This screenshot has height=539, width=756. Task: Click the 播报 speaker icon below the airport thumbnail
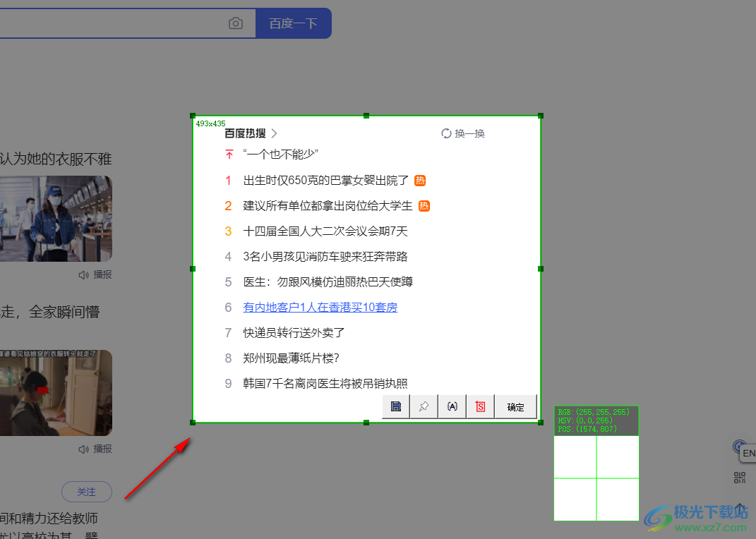(83, 274)
